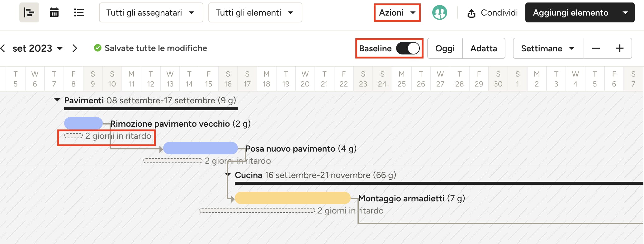The height and width of the screenshot is (244, 644).
Task: Zoom in with the plus icon
Action: pos(619,48)
